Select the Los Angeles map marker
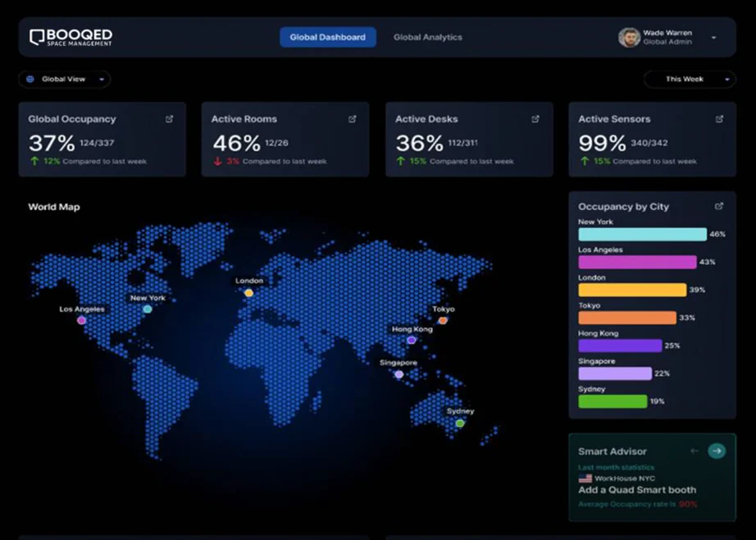 point(81,320)
